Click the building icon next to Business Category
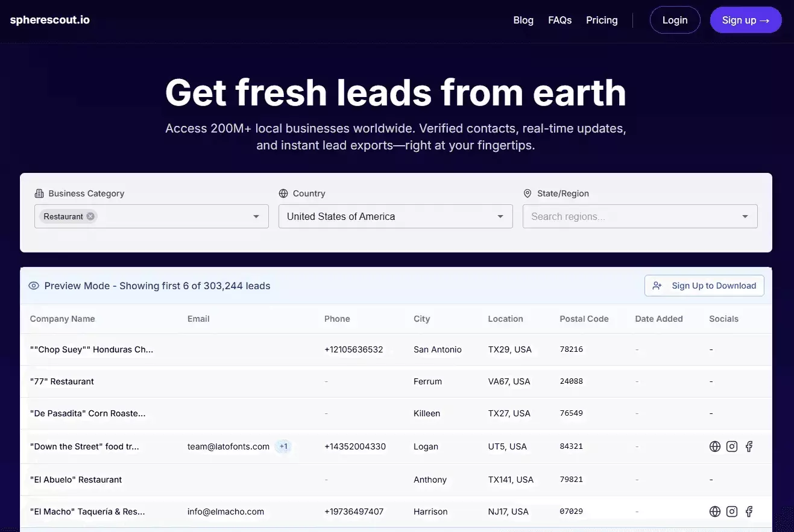Viewport: 794px width, 532px height. 39,193
